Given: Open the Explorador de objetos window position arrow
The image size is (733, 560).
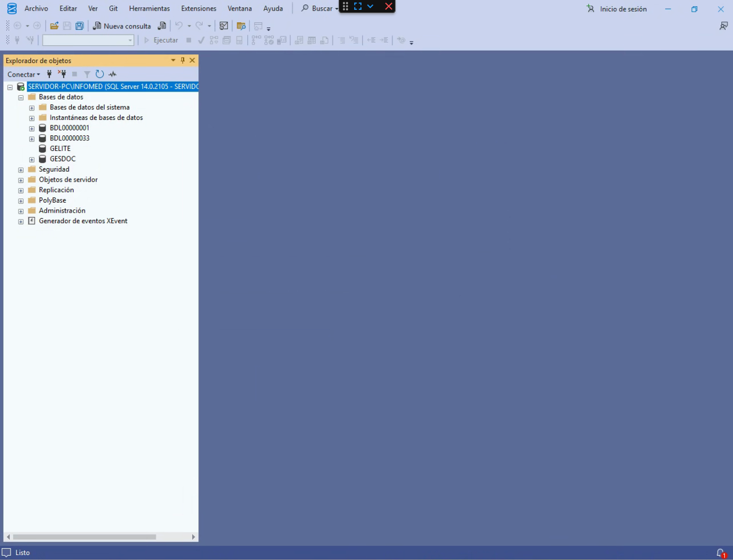Looking at the screenshot, I should pos(173,61).
